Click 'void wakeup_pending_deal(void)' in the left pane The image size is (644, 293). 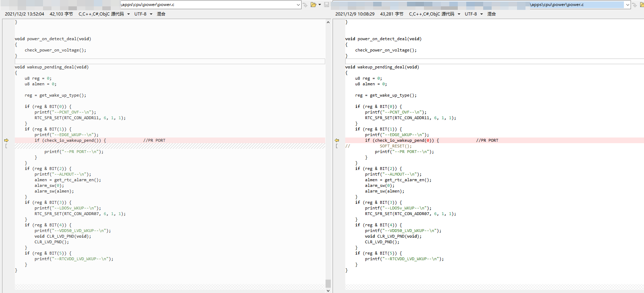coord(51,67)
